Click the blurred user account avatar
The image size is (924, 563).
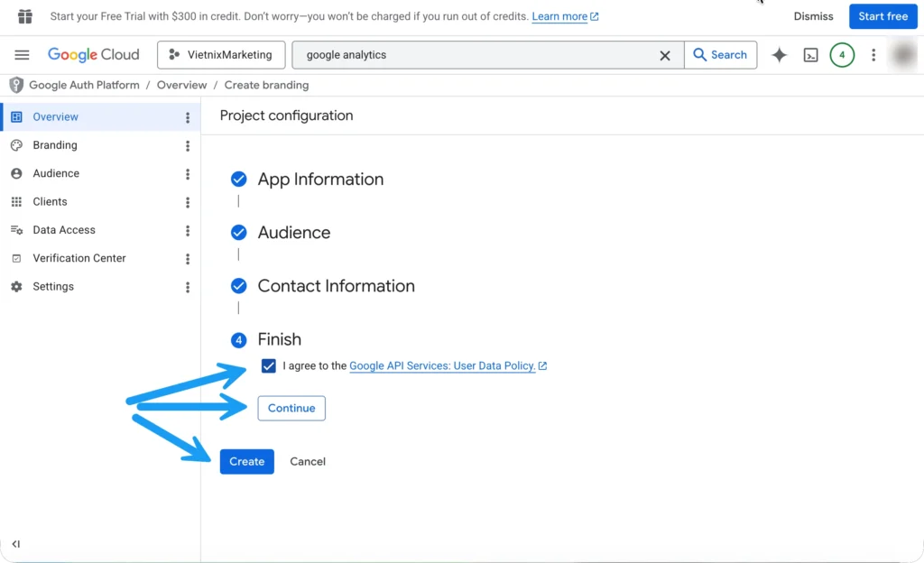903,55
